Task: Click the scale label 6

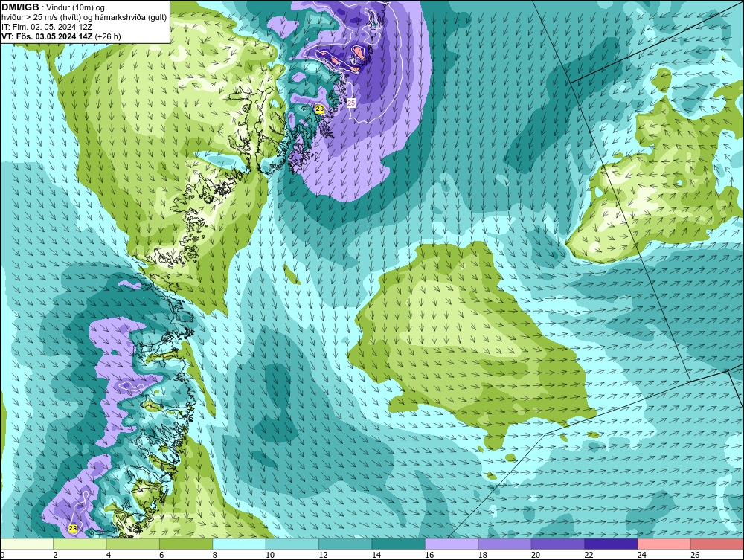Action: (161, 555)
